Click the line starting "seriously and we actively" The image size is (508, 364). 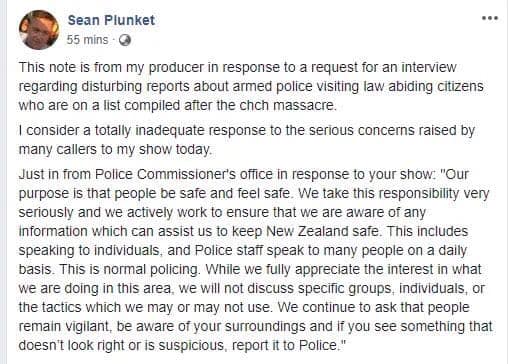[222, 212]
